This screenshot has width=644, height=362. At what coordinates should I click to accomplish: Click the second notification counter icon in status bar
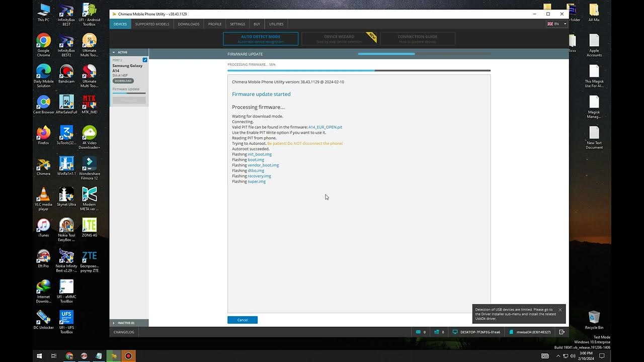(x=437, y=332)
